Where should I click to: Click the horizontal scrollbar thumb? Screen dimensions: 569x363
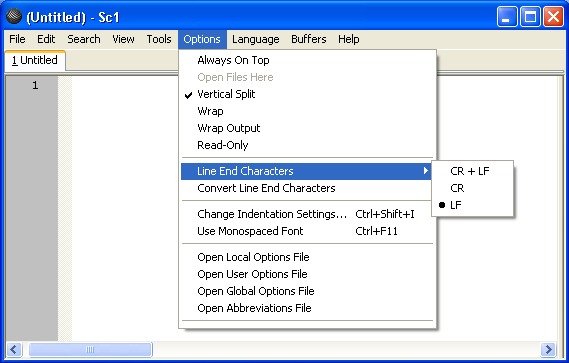(90, 350)
